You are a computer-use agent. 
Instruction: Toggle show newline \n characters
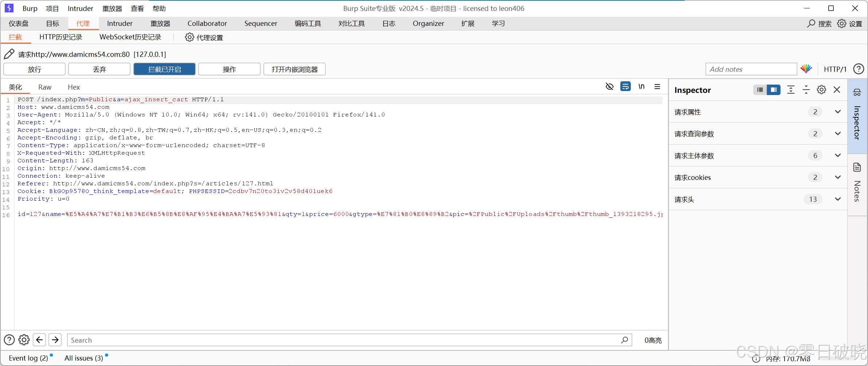click(641, 86)
